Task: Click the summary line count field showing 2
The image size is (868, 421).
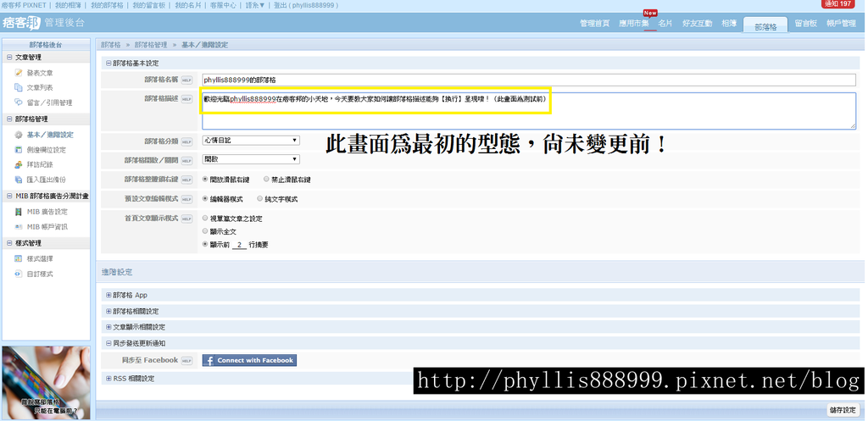Action: (x=239, y=245)
